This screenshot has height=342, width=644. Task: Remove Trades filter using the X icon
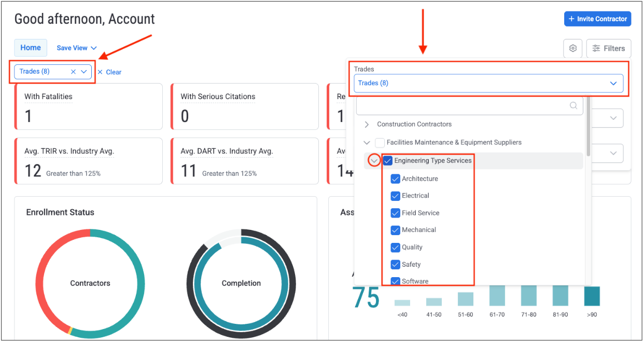[x=73, y=72]
